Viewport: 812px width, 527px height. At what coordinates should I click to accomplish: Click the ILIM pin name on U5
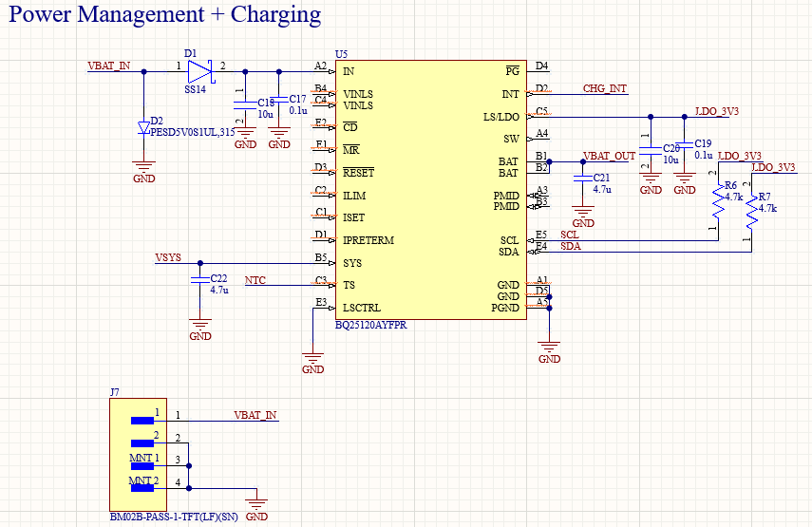354,196
